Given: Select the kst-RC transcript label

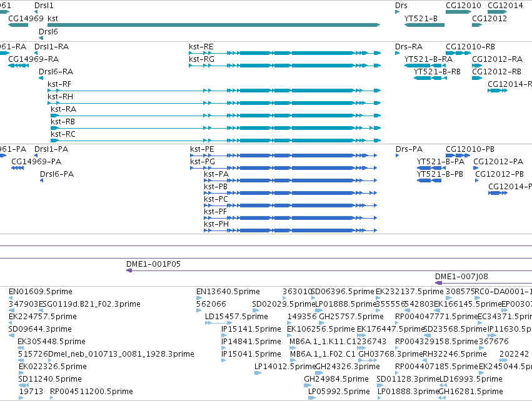Looking at the screenshot, I should (x=63, y=134).
